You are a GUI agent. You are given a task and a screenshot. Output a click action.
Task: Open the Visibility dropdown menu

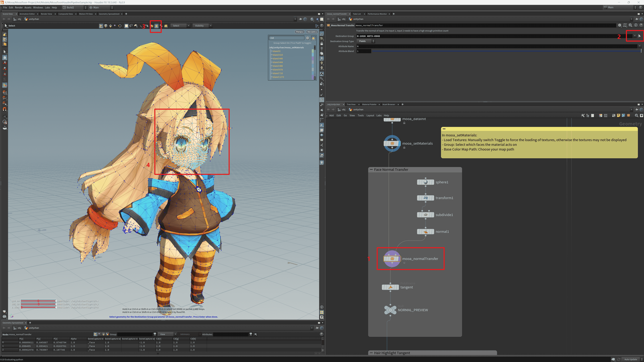(x=202, y=26)
